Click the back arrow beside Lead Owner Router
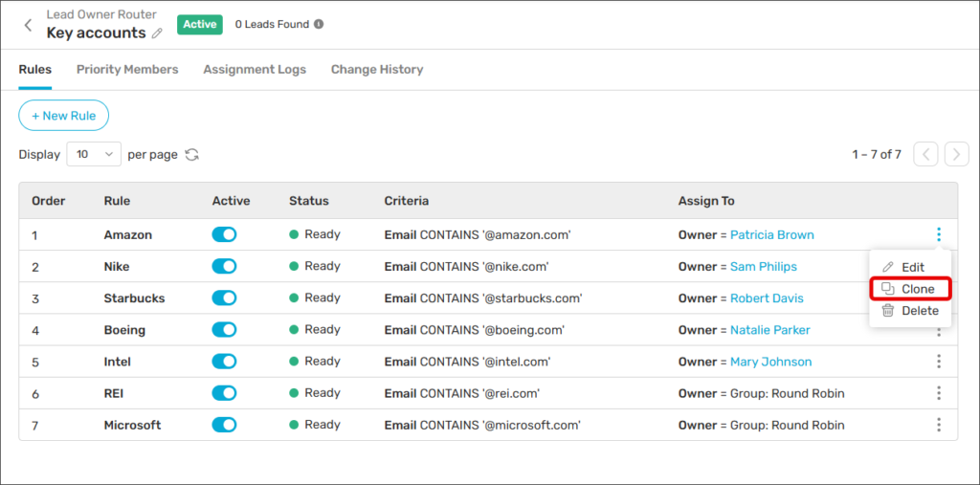The width and height of the screenshot is (980, 485). coord(28,25)
